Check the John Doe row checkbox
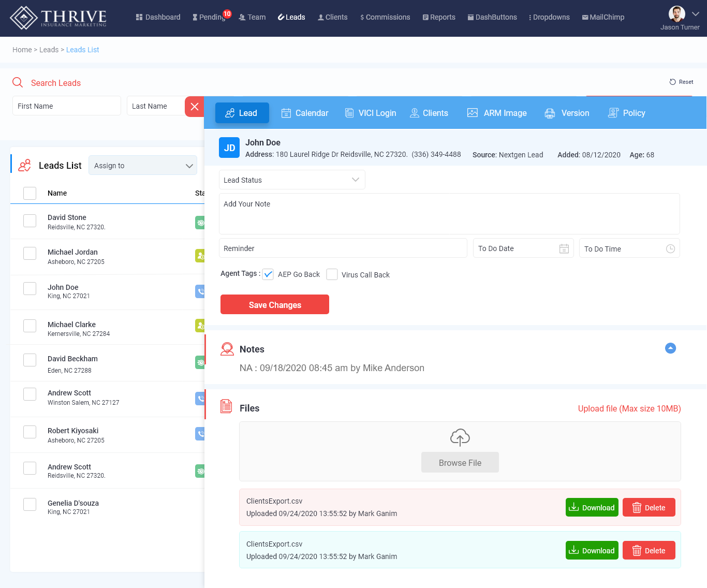This screenshot has width=707, height=588. [30, 288]
